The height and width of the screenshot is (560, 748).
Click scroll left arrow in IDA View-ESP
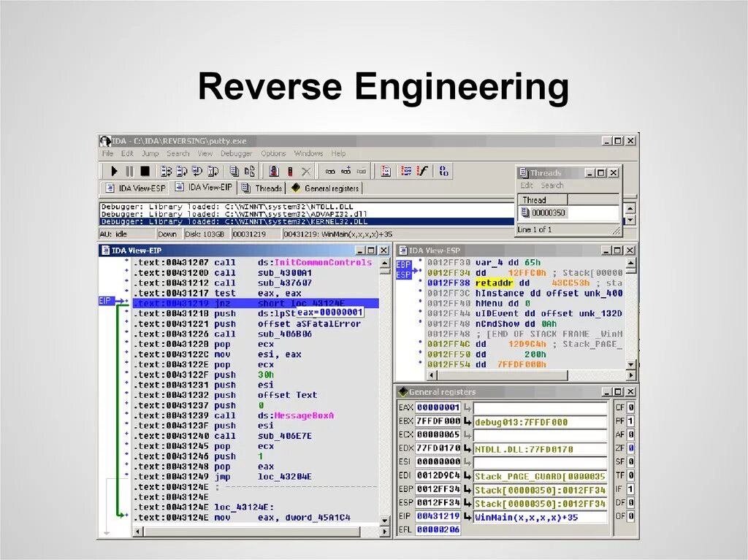pos(431,376)
